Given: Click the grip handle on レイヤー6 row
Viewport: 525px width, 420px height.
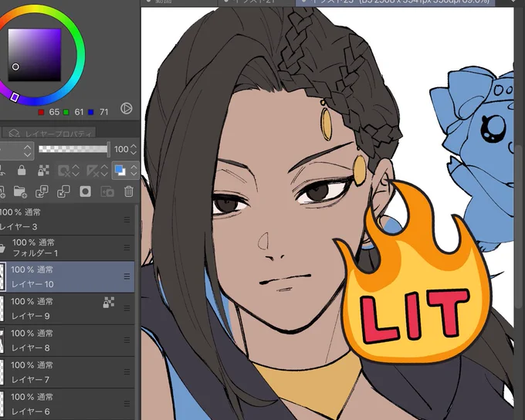Looking at the screenshot, I should 127,404.
